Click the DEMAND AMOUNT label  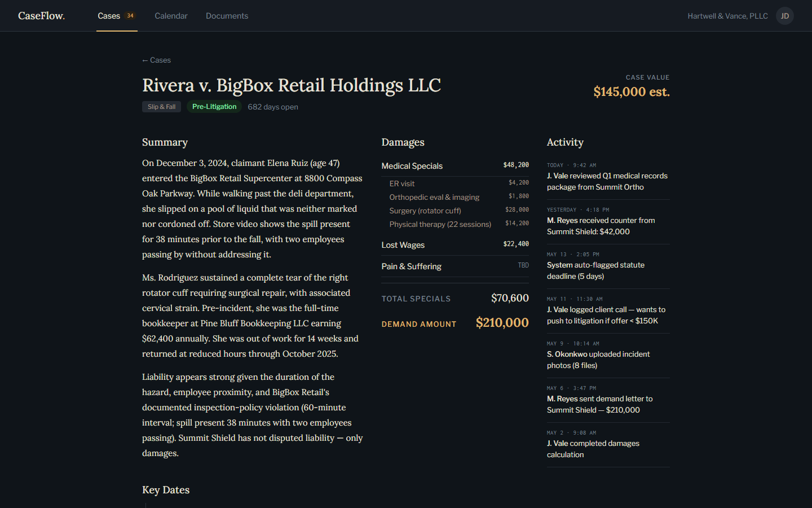point(419,324)
